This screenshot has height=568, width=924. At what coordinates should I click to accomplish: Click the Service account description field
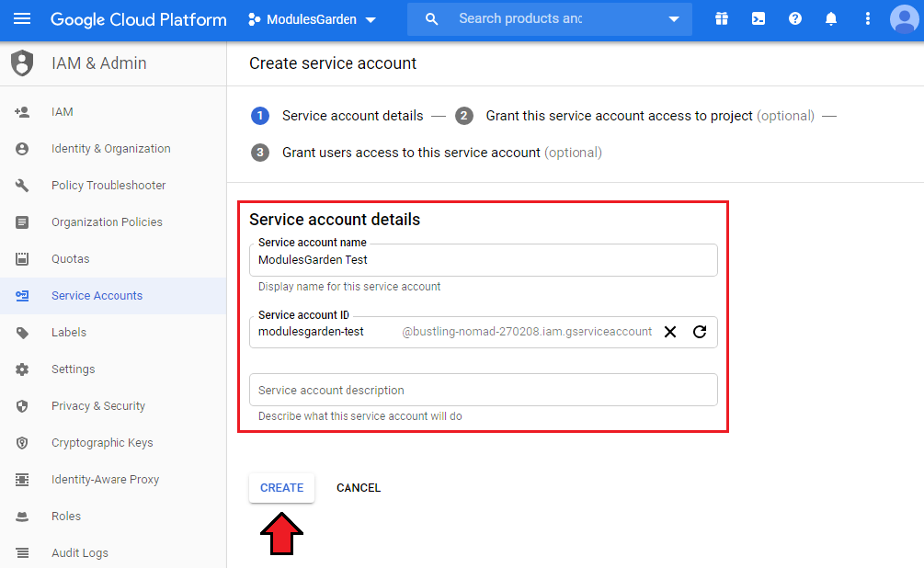click(x=484, y=390)
